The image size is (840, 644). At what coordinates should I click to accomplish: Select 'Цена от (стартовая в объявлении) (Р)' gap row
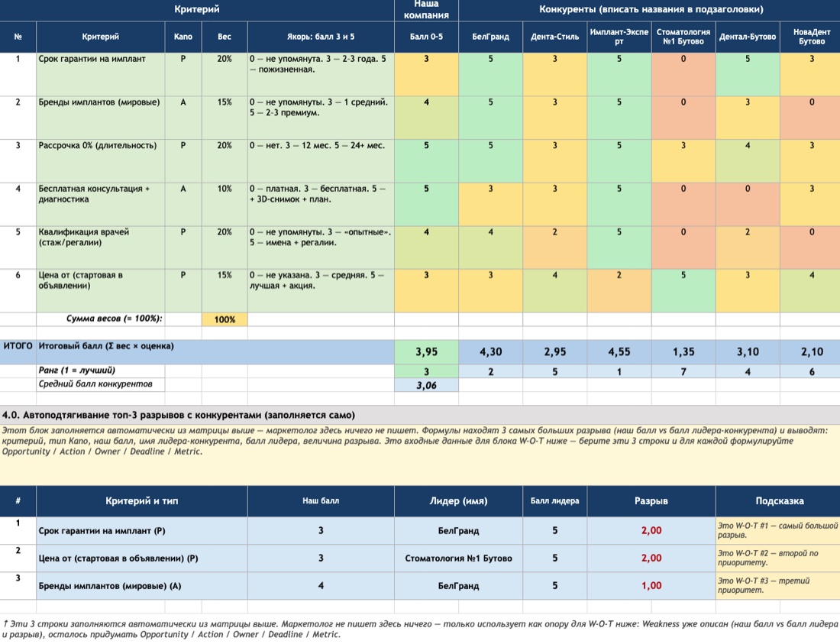142,558
